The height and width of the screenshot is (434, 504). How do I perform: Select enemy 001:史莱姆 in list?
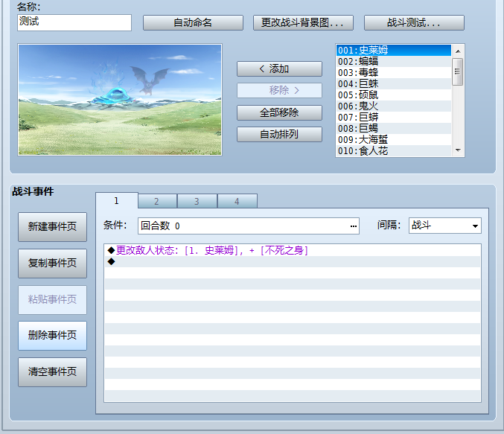click(394, 50)
